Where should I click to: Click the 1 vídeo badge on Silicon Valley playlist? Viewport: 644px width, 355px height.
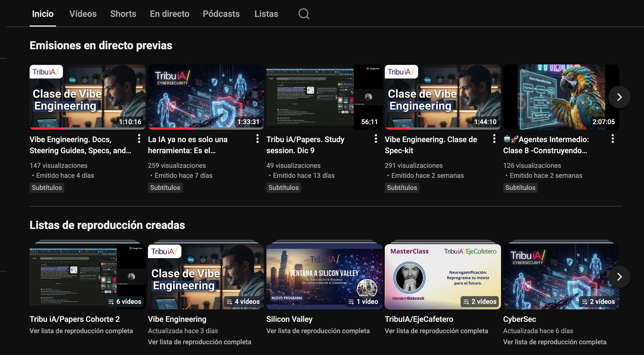362,302
